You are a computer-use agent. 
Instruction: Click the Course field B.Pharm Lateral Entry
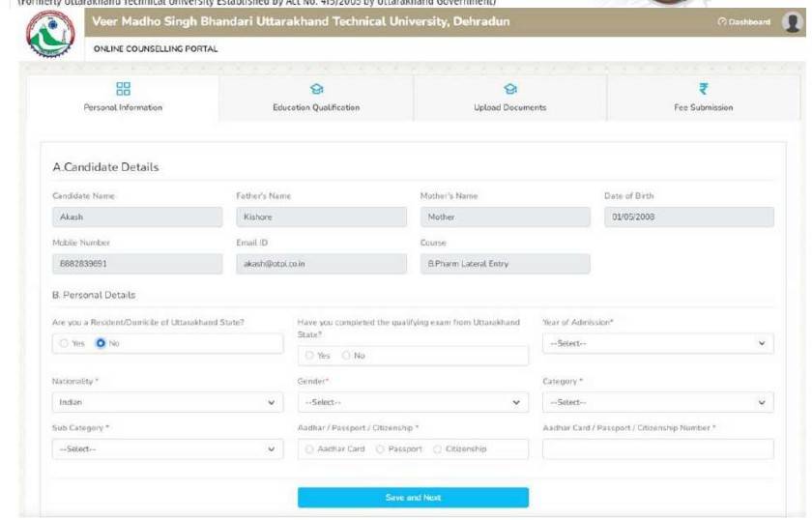pyautogui.click(x=505, y=264)
